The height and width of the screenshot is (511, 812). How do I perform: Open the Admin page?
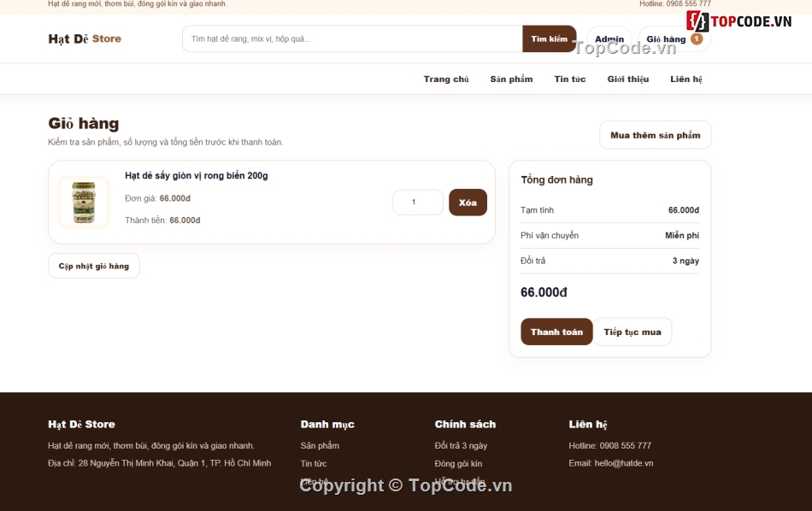click(x=609, y=38)
